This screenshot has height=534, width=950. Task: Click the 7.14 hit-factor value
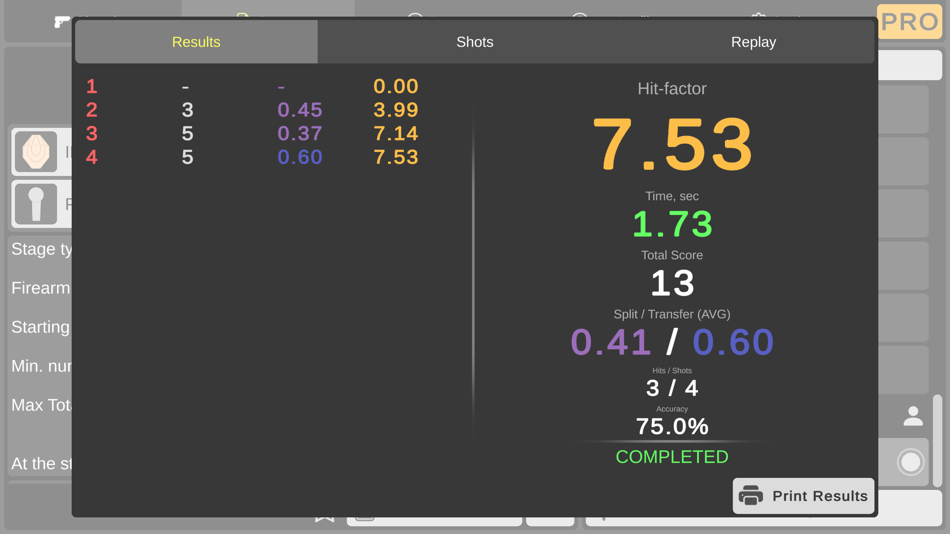tap(396, 133)
